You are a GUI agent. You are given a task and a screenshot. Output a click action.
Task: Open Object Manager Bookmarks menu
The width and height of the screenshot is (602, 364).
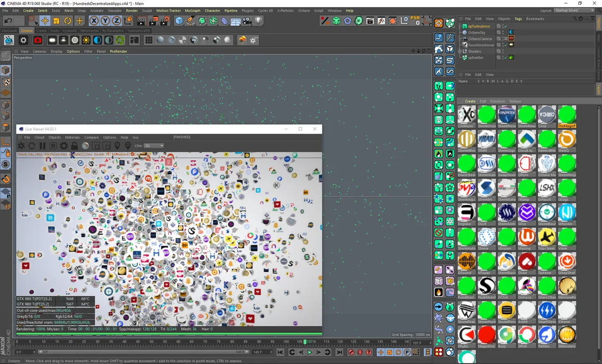pos(535,19)
